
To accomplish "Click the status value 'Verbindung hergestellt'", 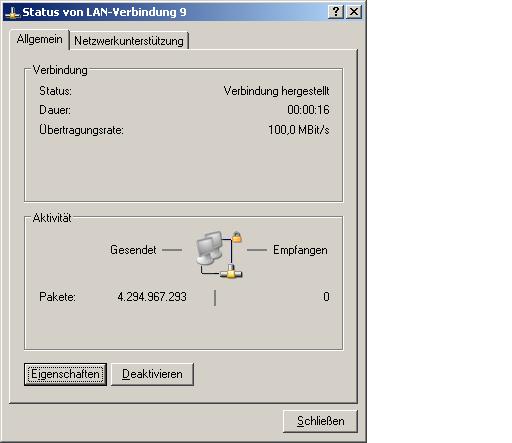I will (x=276, y=91).
